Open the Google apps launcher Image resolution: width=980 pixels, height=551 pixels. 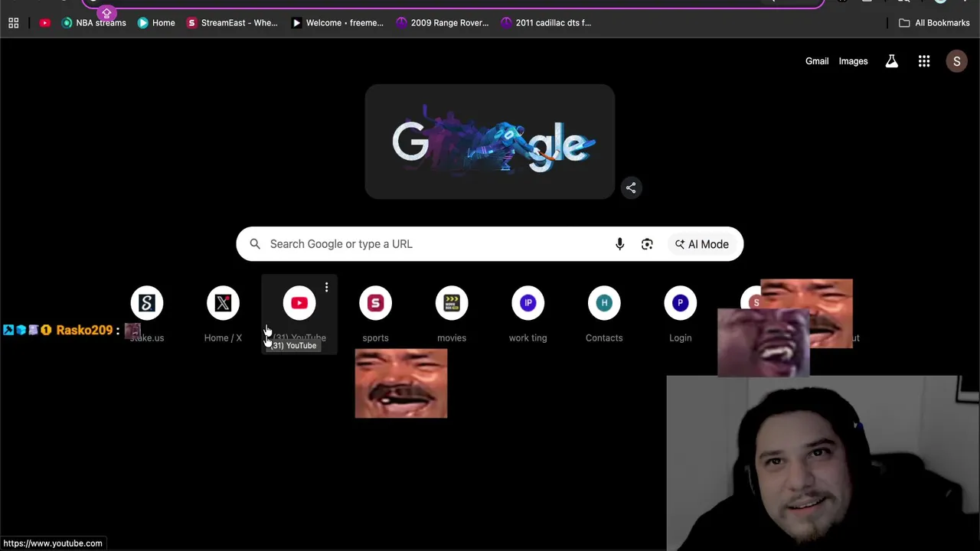point(924,61)
